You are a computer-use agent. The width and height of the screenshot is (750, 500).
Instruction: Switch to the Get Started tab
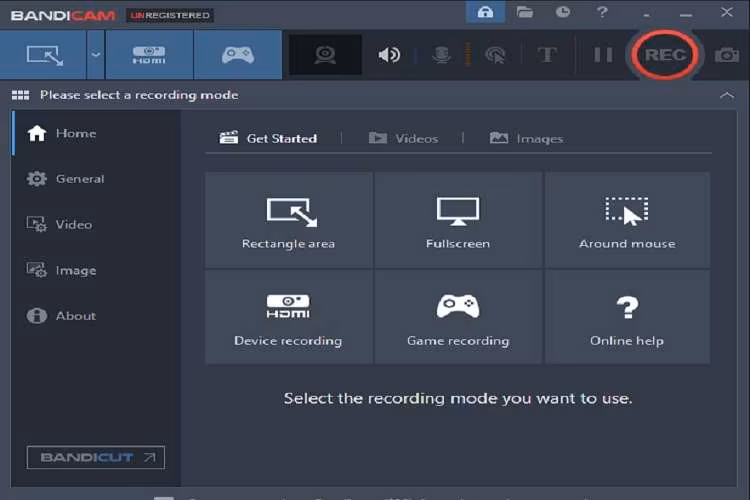[268, 139]
